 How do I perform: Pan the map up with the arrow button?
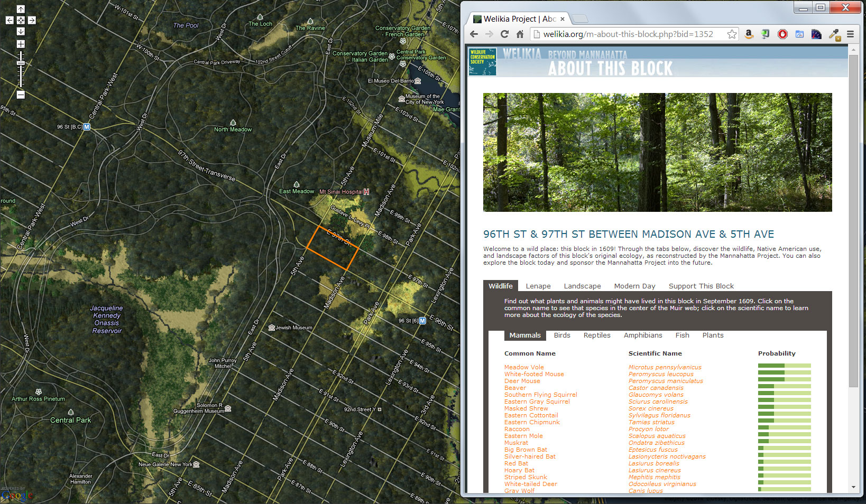(x=21, y=9)
